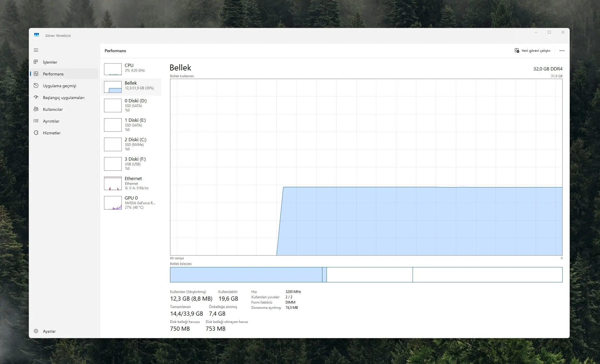Open the Hizmetler services icon
This screenshot has width=600, height=364.
(36, 133)
